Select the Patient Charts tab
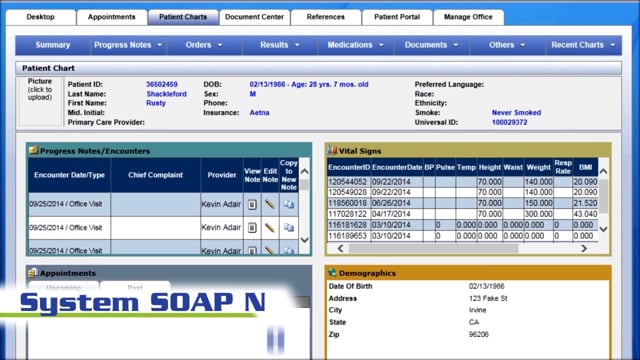 [x=183, y=17]
